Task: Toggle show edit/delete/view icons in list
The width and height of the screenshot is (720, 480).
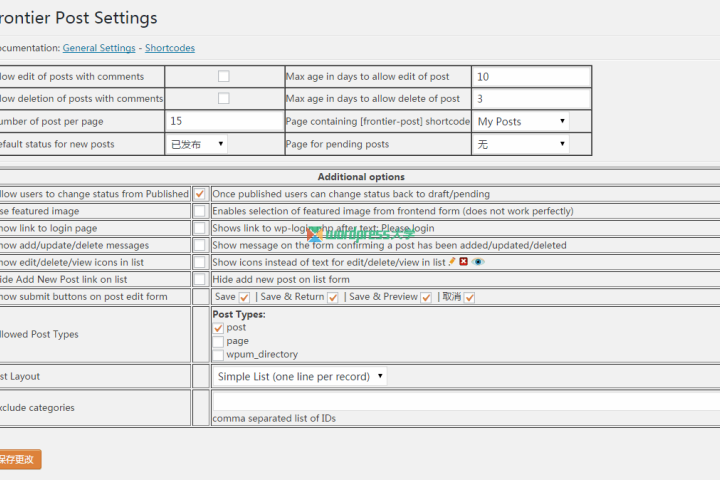Action: 200,262
